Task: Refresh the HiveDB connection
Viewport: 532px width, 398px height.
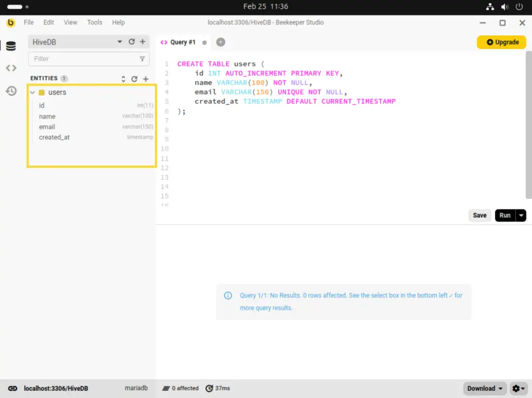Action: point(132,42)
